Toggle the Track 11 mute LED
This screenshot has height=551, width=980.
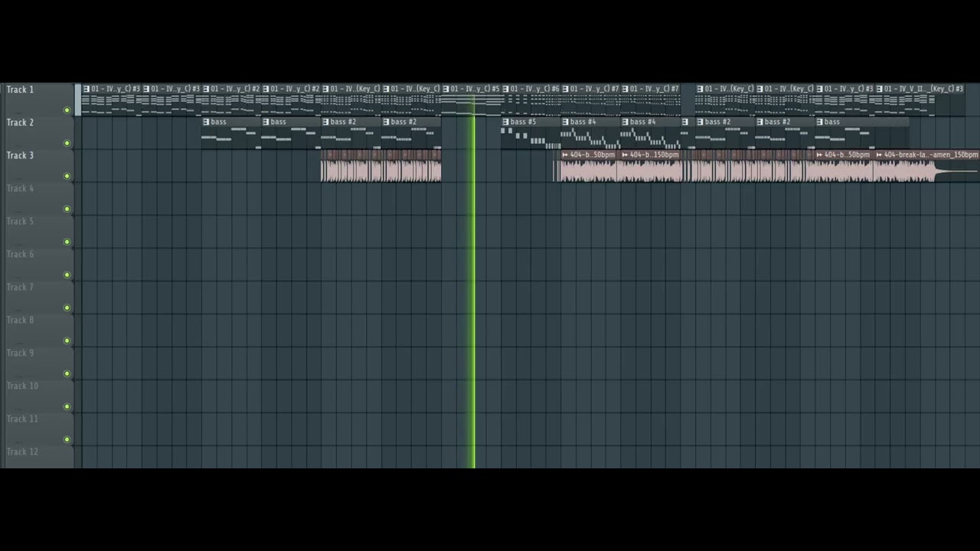pyautogui.click(x=67, y=439)
